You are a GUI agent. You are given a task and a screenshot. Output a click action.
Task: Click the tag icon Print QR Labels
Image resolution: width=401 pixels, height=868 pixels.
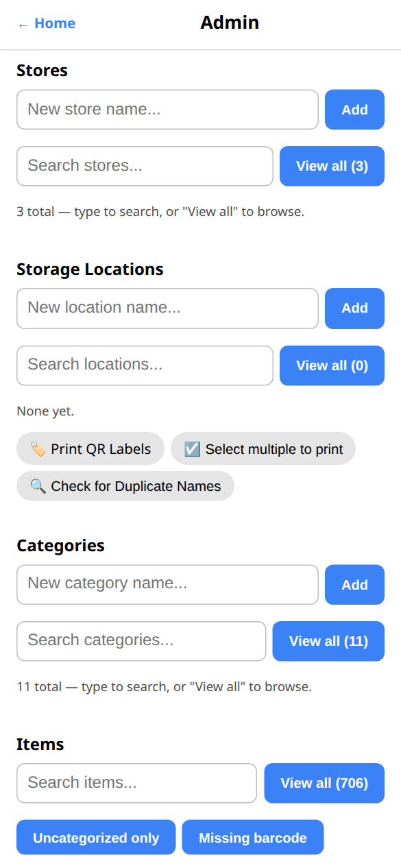90,449
